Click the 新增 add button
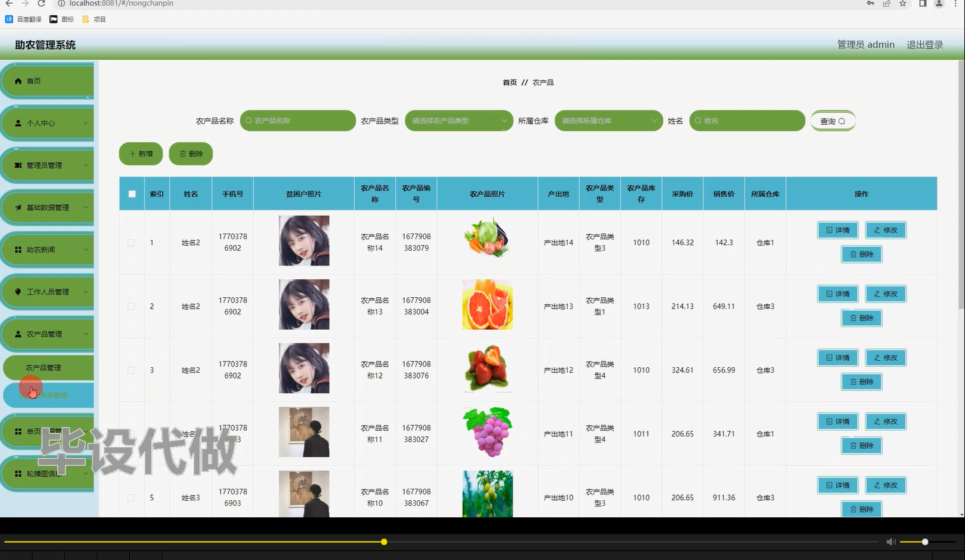965x560 pixels. [x=141, y=154]
